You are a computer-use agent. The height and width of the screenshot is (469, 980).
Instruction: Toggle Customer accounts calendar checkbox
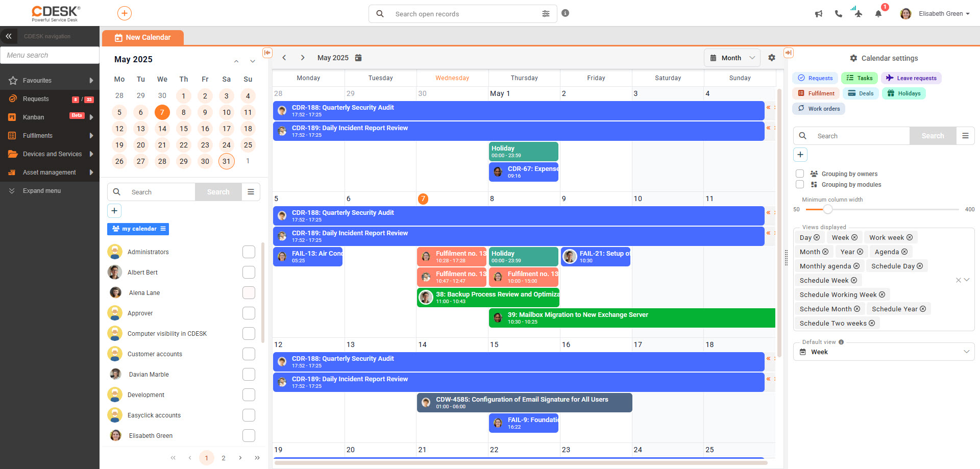tap(249, 354)
